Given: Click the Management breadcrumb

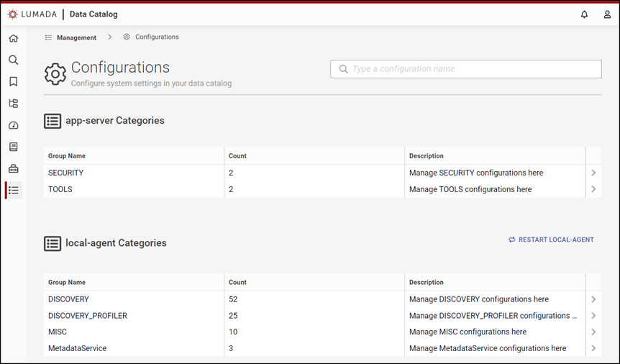Looking at the screenshot, I should coord(76,37).
